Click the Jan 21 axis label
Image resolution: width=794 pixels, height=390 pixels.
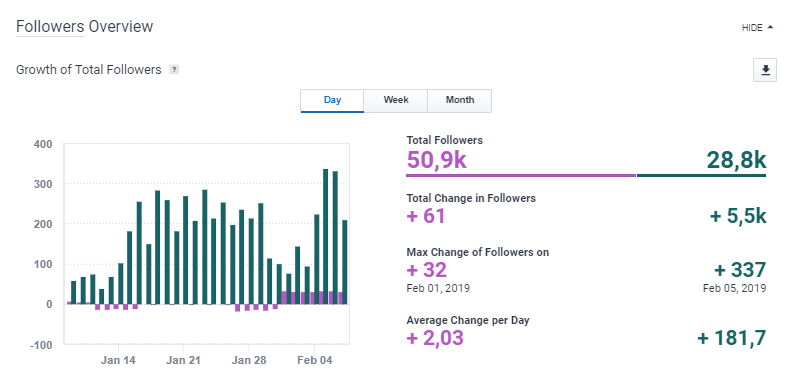[x=183, y=361]
